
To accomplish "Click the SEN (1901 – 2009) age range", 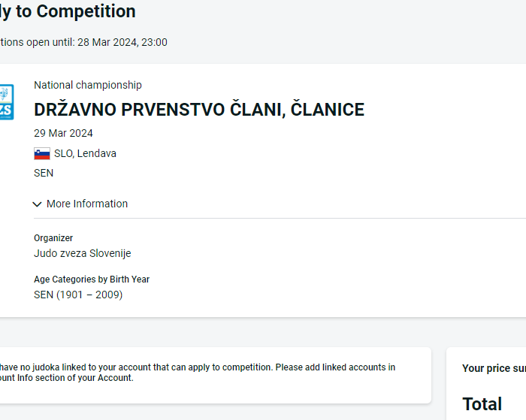I will click(x=78, y=295).
